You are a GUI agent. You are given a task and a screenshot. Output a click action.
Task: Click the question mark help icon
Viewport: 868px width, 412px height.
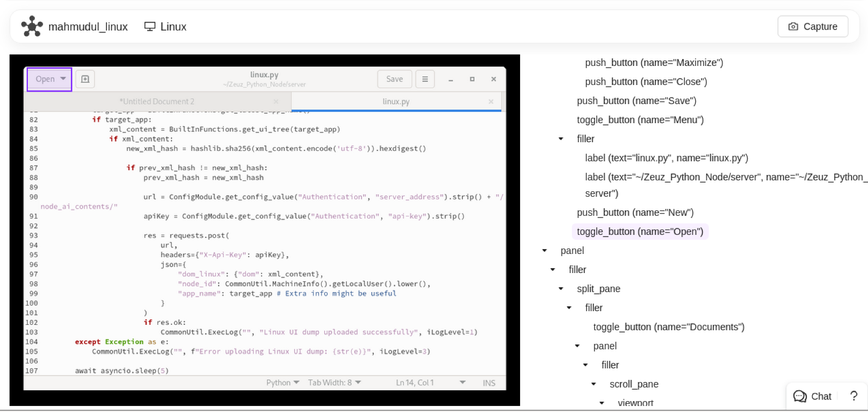[854, 396]
